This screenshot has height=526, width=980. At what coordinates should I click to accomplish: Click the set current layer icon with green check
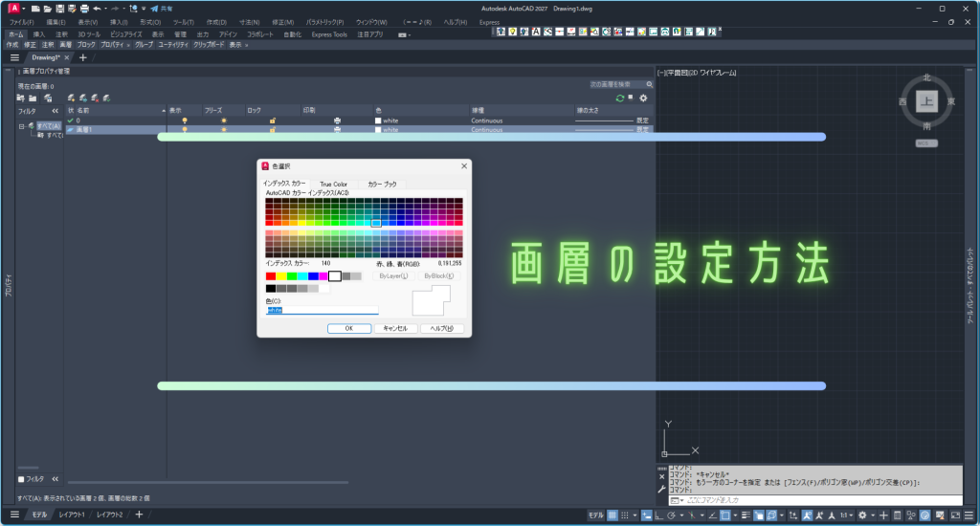coord(107,99)
